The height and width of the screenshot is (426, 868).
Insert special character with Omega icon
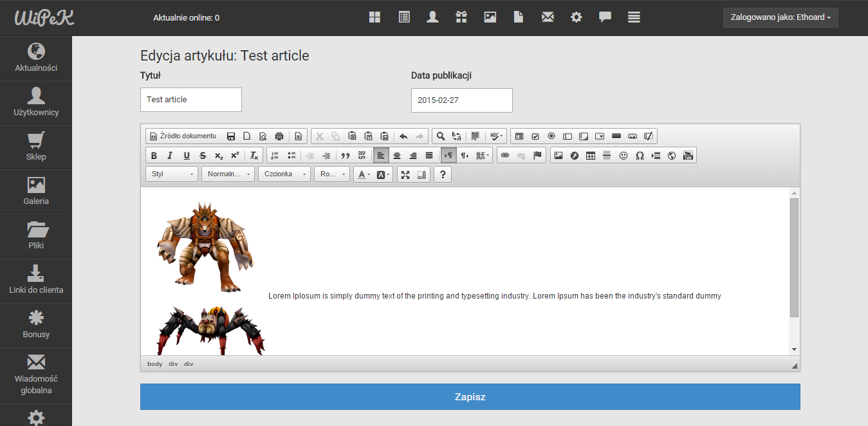[640, 156]
